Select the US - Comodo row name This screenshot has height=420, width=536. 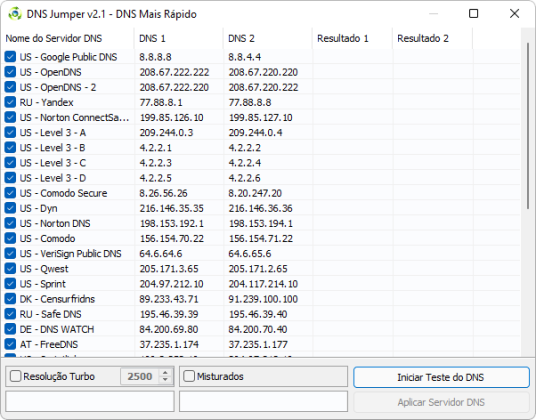click(x=47, y=238)
